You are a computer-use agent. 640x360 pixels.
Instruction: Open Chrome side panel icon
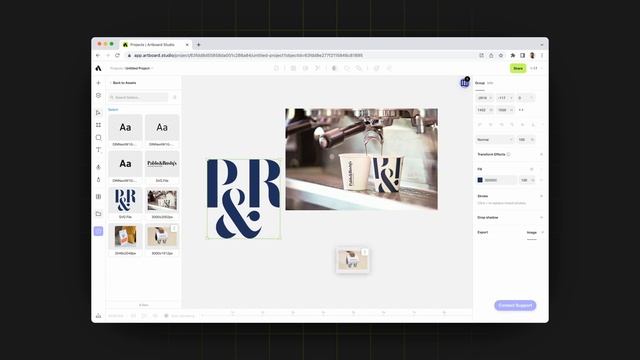coord(522,56)
